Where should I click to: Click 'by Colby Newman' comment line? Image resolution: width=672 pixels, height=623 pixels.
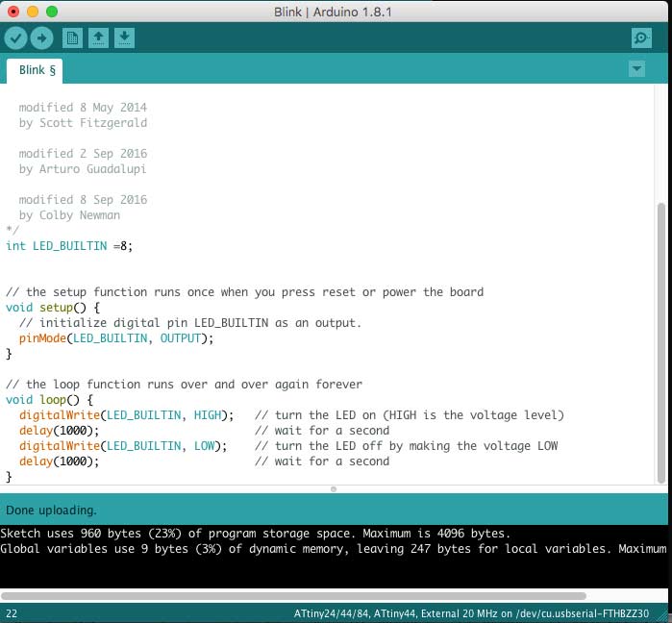69,215
